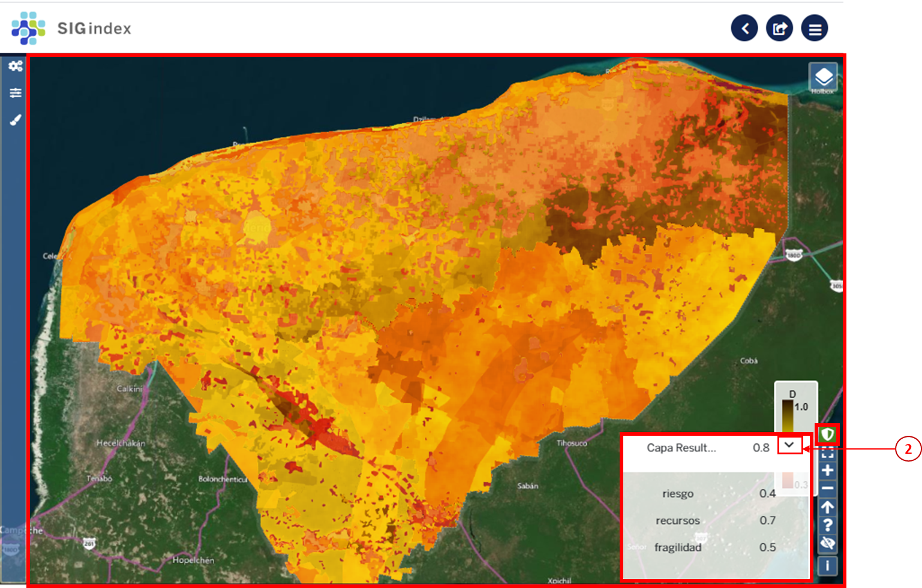Viewport: 922px width, 588px height.
Task: Open the settings gears in the sidebar
Action: [16, 66]
